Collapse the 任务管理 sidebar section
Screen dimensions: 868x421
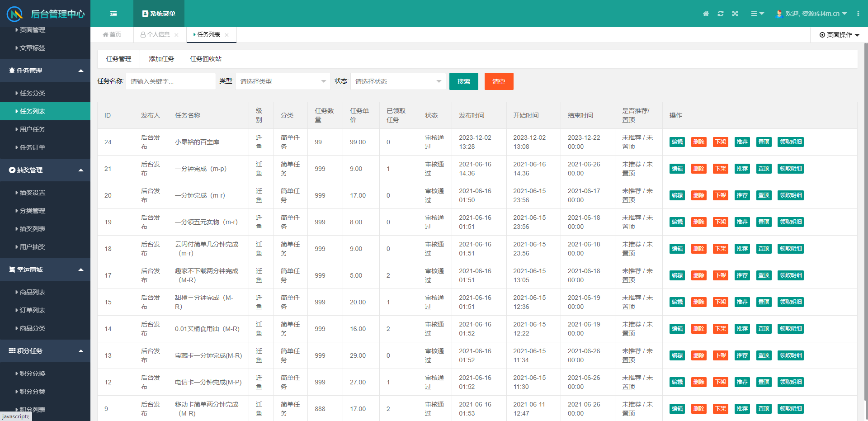[x=81, y=71]
